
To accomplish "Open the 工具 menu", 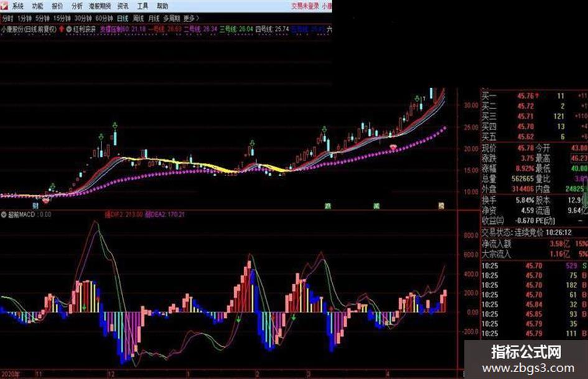I will [142, 6].
